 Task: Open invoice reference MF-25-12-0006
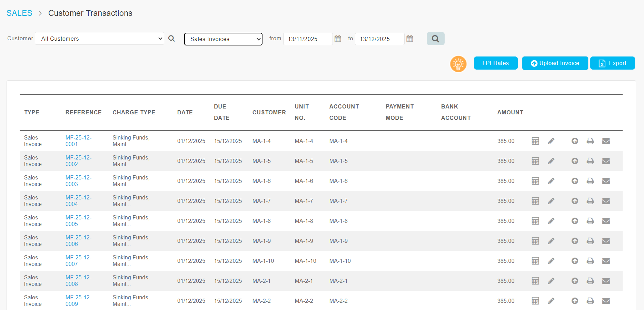[78, 240]
